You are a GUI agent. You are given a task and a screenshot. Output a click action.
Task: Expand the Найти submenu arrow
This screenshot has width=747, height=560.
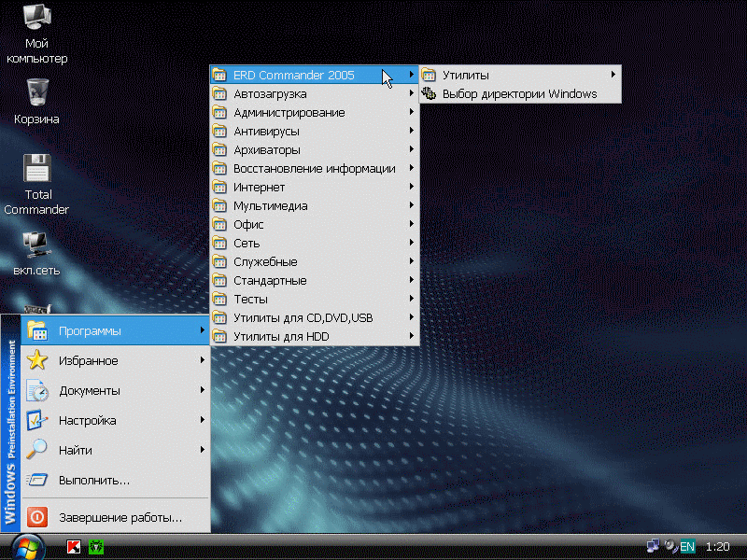tap(203, 450)
